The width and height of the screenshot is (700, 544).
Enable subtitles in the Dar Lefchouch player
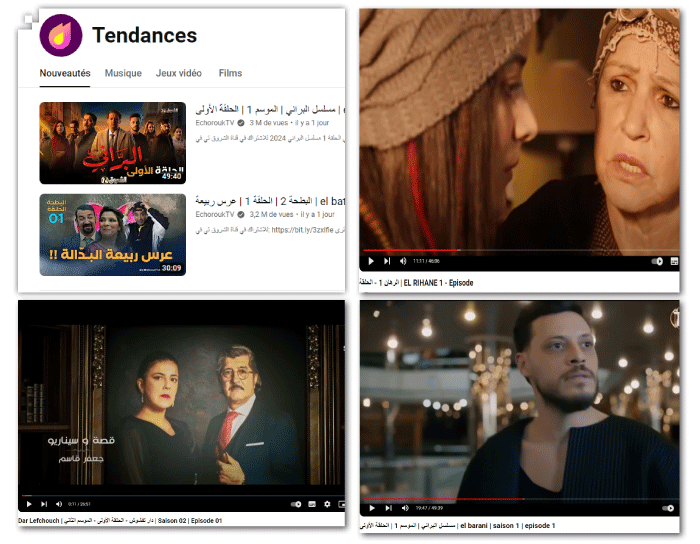click(312, 504)
